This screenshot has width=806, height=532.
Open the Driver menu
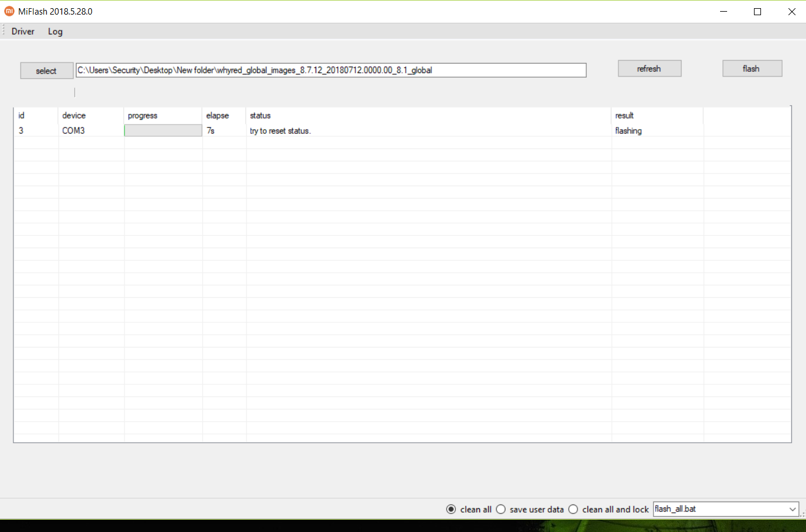pos(23,32)
